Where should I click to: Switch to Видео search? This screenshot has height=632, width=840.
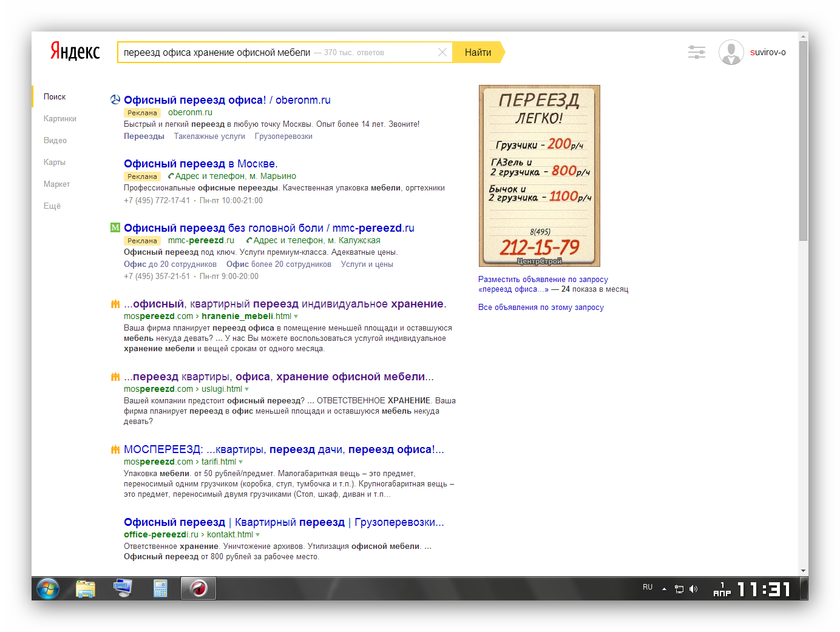click(x=55, y=140)
